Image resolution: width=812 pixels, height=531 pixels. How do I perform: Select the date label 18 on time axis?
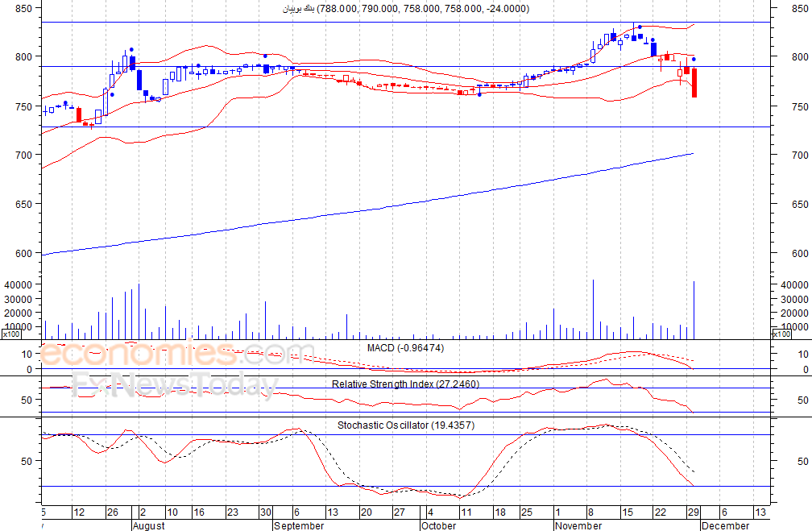(499, 512)
